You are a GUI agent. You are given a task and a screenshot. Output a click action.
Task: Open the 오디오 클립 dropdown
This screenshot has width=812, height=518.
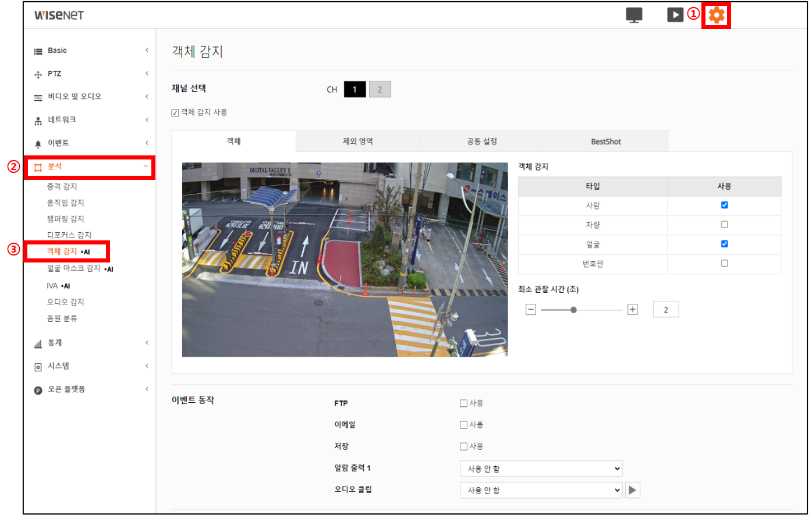[541, 490]
